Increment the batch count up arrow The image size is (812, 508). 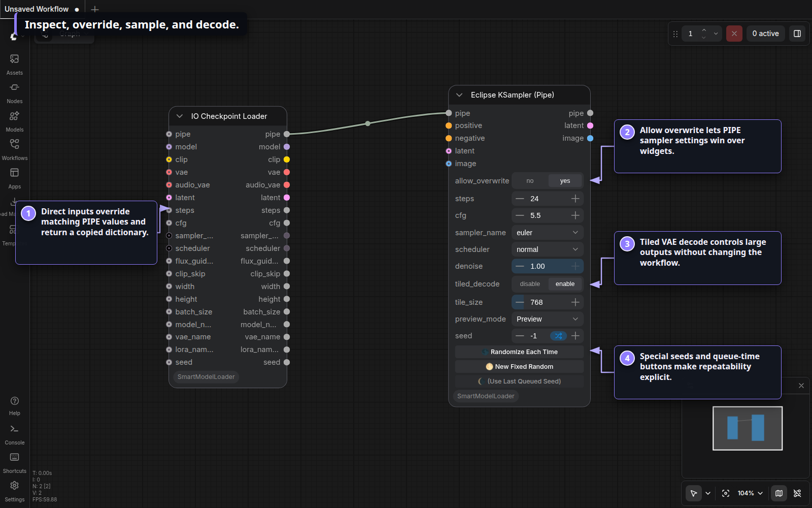click(704, 30)
